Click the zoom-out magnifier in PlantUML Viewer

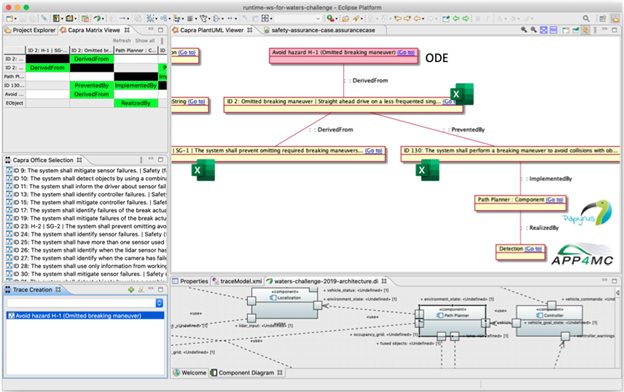click(x=534, y=30)
